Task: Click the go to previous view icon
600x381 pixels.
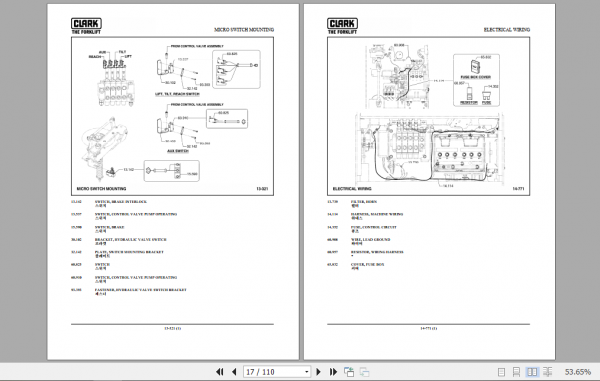Action: click(349, 372)
